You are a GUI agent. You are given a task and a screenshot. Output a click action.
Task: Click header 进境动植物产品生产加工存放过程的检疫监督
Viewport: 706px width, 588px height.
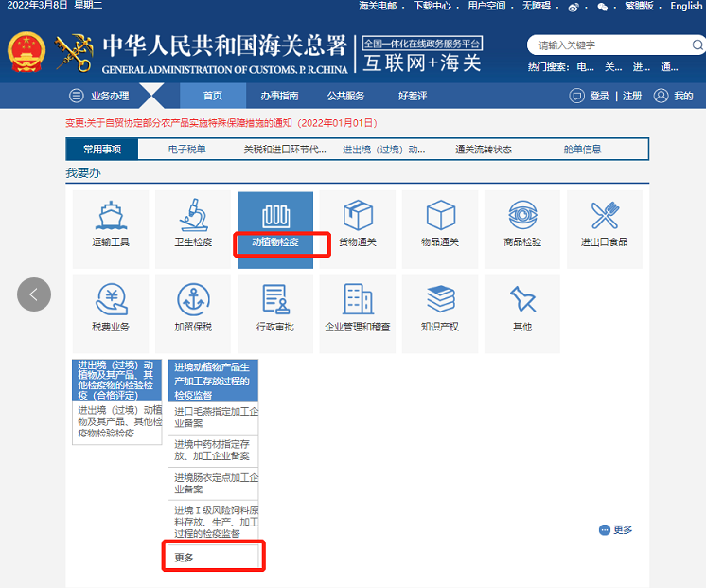pyautogui.click(x=214, y=381)
